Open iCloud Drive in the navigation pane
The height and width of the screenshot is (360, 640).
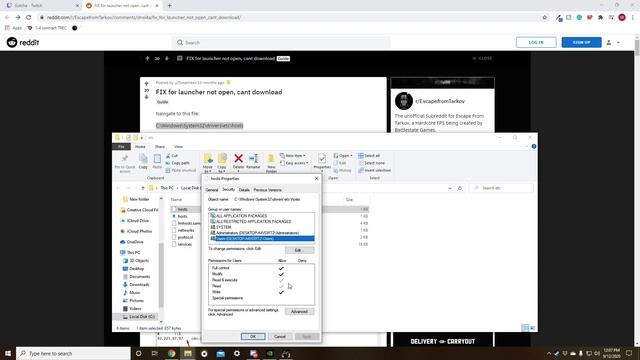[x=138, y=220]
